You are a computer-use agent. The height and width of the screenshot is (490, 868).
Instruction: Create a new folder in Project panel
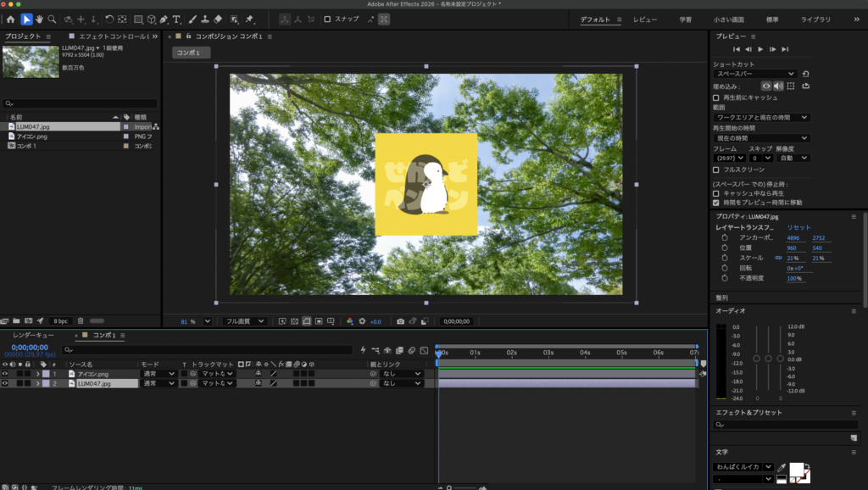[17, 320]
